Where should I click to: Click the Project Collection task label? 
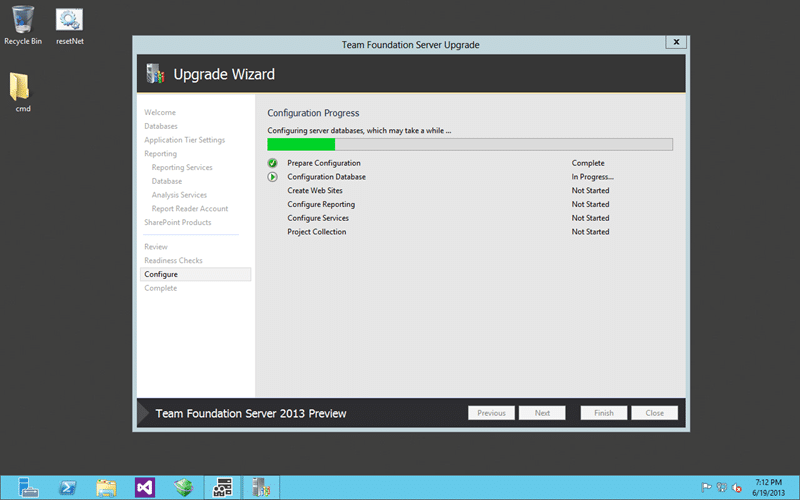point(316,232)
